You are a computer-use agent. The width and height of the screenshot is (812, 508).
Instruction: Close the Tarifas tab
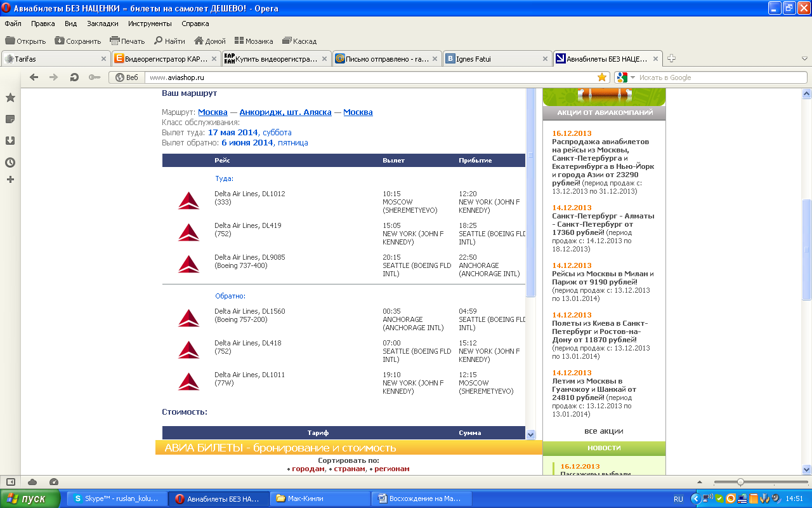coord(104,59)
